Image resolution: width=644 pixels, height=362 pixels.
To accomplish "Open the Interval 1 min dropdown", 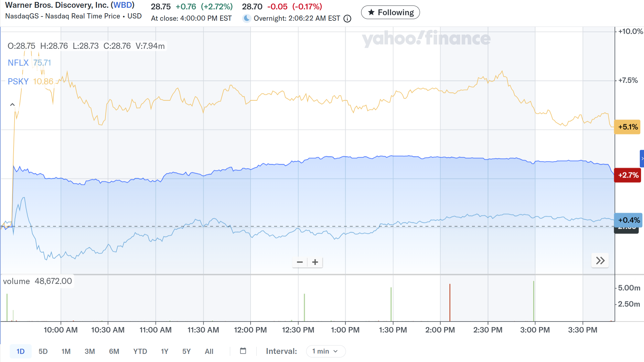I will (x=325, y=351).
